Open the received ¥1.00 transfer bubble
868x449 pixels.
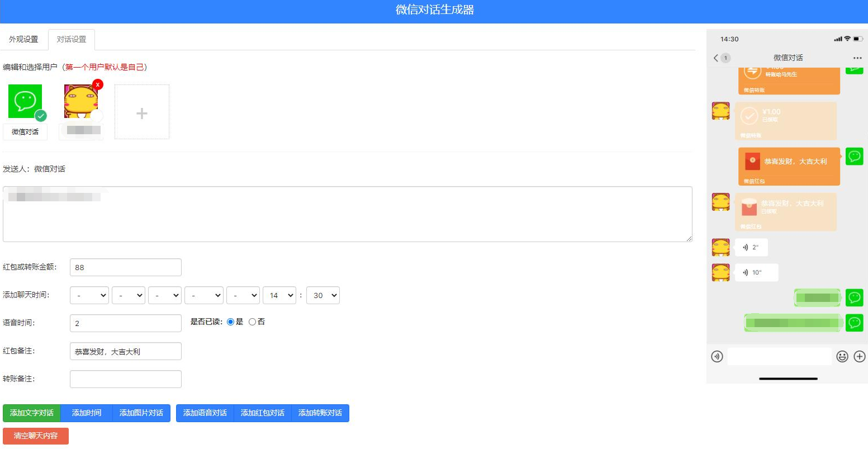point(786,121)
